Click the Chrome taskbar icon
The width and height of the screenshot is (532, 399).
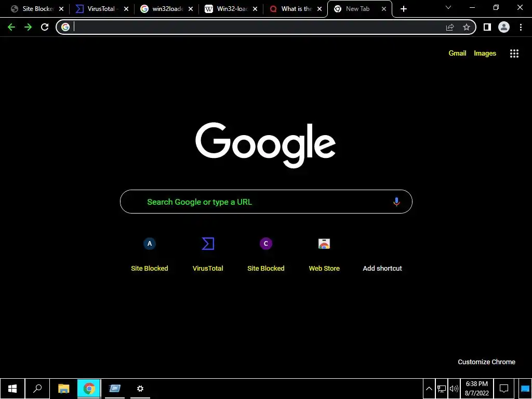click(x=89, y=389)
